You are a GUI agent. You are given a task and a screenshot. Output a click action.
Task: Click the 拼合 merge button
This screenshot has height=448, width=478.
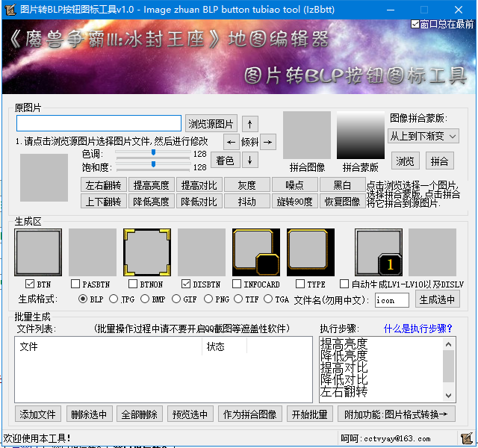coord(440,161)
